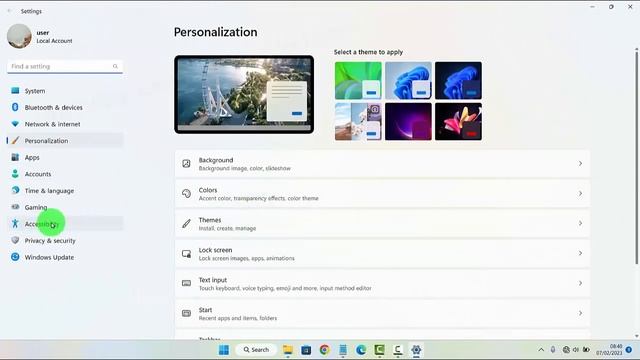Click the Text input row chevron arrow
This screenshot has width=640, height=360.
[x=580, y=283]
